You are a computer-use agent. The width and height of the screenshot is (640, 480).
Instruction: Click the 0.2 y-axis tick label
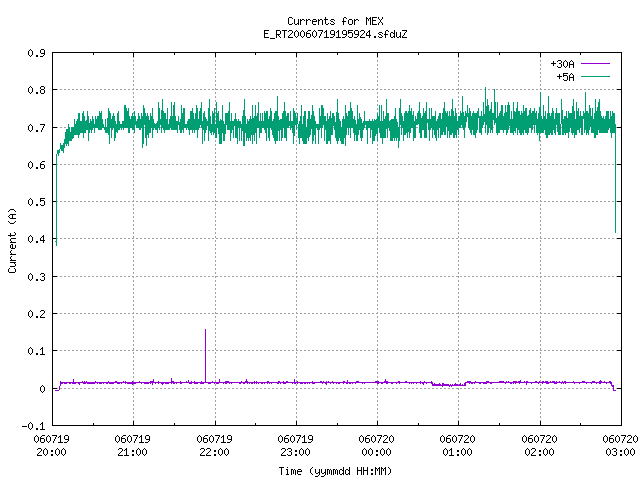[x=36, y=314]
